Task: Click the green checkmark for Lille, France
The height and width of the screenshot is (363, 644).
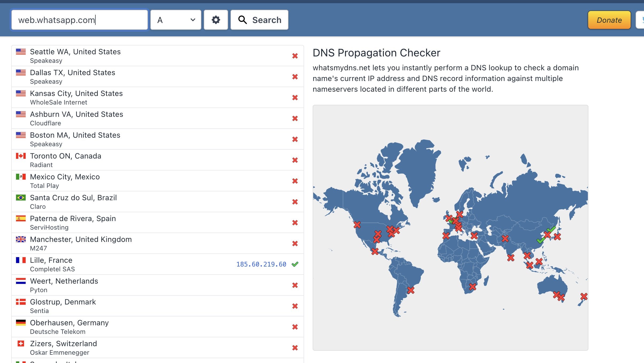Action: 295,264
